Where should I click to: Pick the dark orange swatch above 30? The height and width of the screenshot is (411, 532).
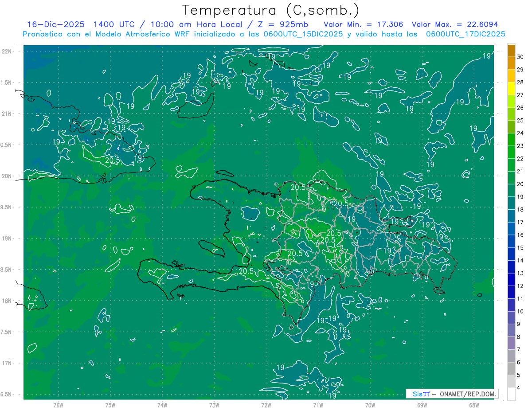click(x=511, y=50)
